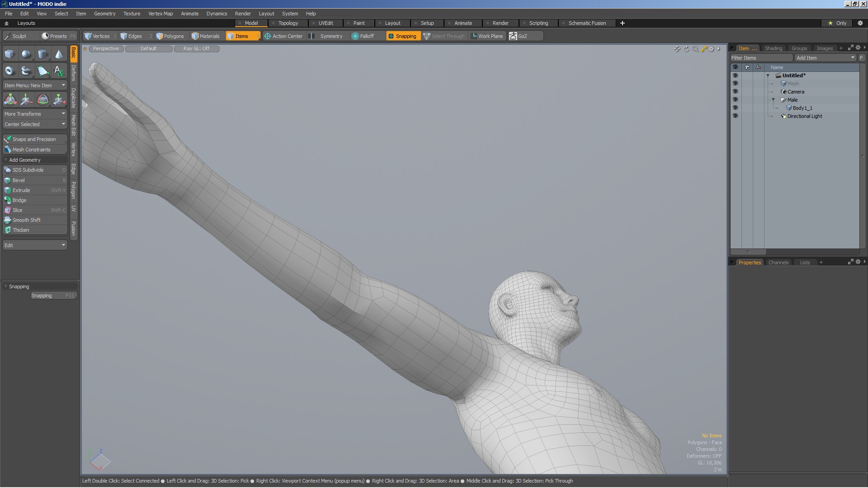Toggle visibility of the Directional Light
Image resolution: width=868 pixels, height=488 pixels.
(x=736, y=116)
